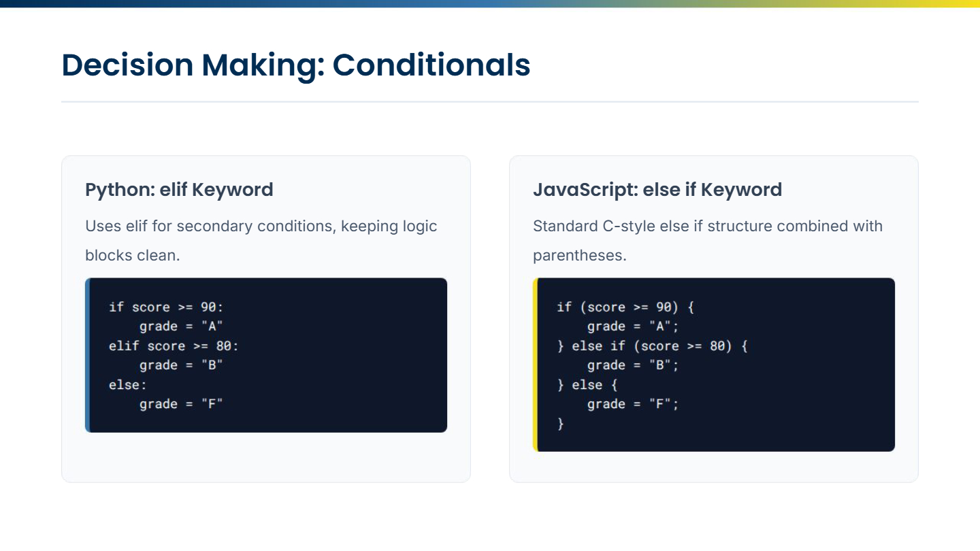Viewport: 980px width, 551px height.
Task: Click JavaScript line "if (score >= 90) {"
Action: 625,307
